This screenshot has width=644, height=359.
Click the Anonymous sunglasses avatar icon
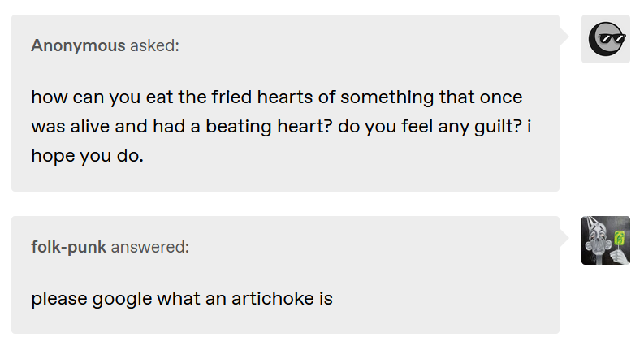click(x=605, y=39)
